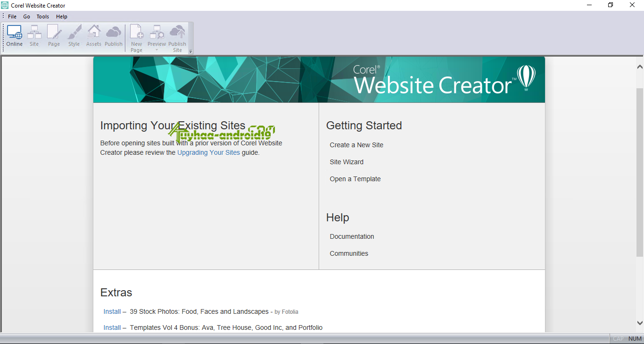The height and width of the screenshot is (344, 644).
Task: Click Open a Template
Action: click(355, 179)
